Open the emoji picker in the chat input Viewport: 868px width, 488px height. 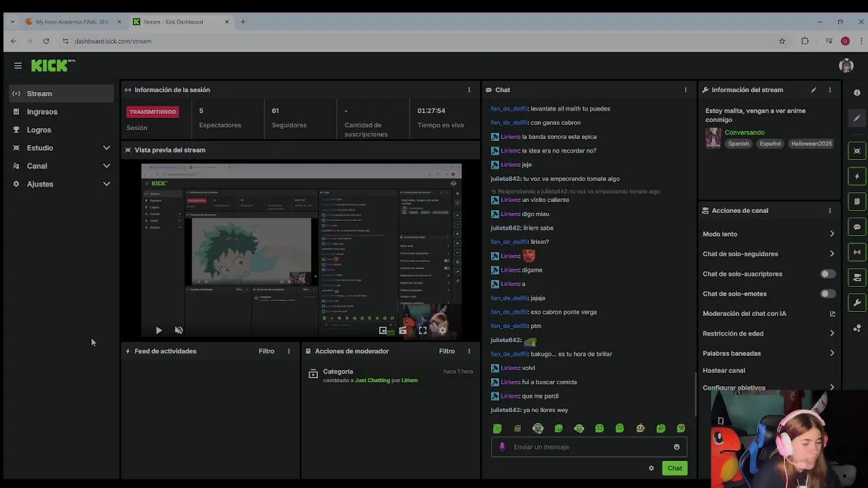(676, 447)
